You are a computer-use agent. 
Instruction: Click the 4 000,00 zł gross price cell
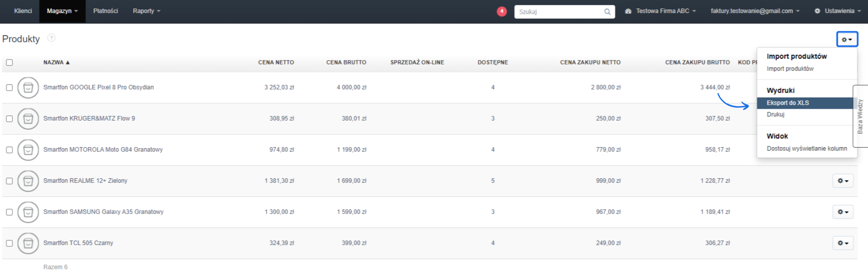(351, 87)
